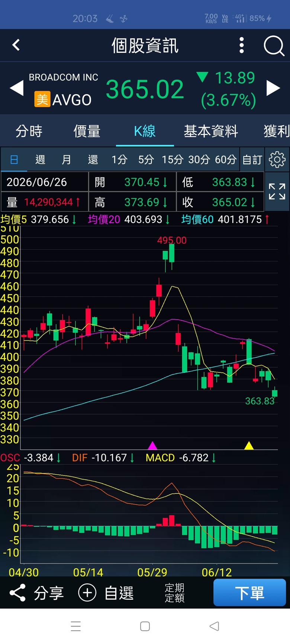Tap low price 363.83 cell
The height and width of the screenshot is (644, 290).
(x=220, y=182)
